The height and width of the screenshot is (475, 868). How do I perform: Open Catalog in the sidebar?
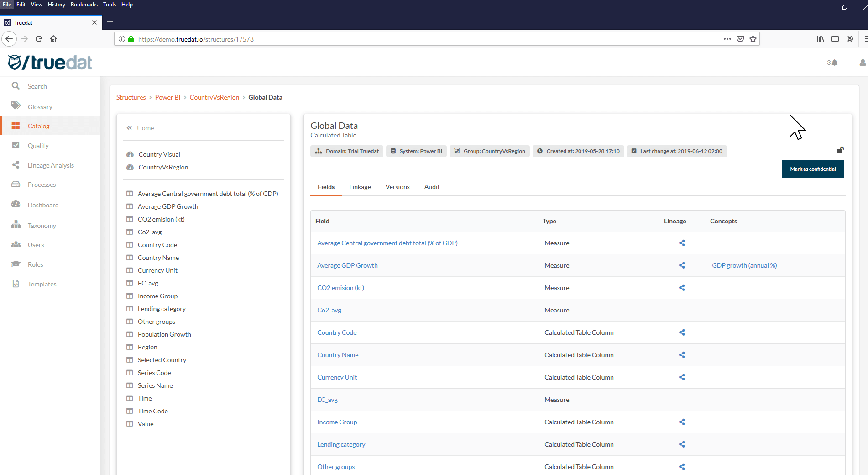(x=50, y=126)
